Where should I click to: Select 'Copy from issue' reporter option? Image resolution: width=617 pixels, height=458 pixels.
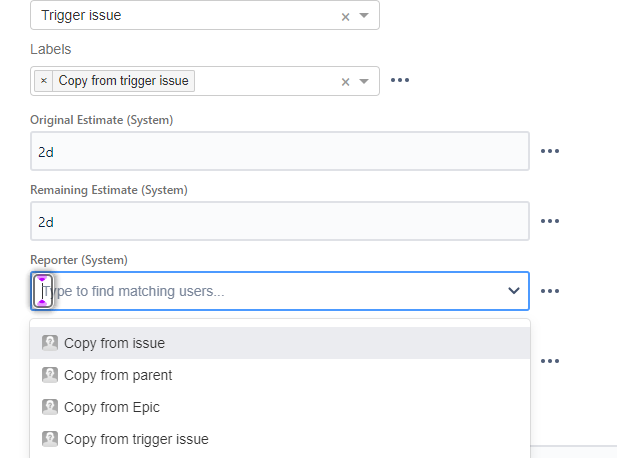click(x=114, y=343)
